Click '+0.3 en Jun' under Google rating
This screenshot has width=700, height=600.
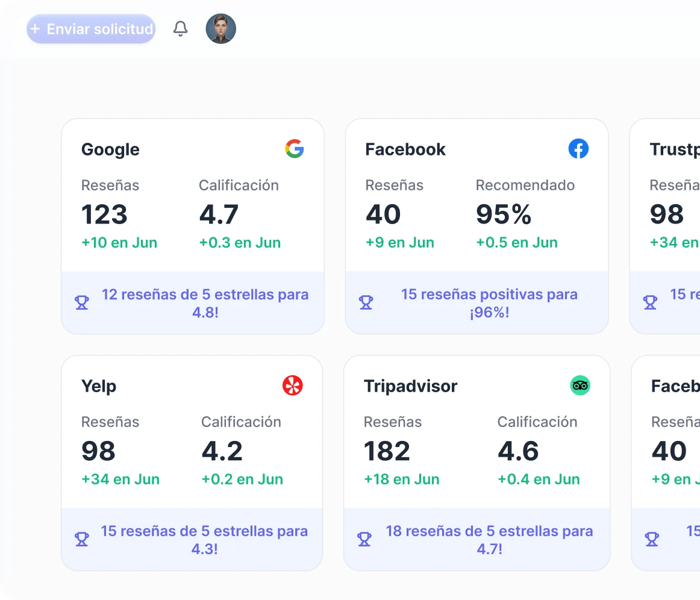240,242
